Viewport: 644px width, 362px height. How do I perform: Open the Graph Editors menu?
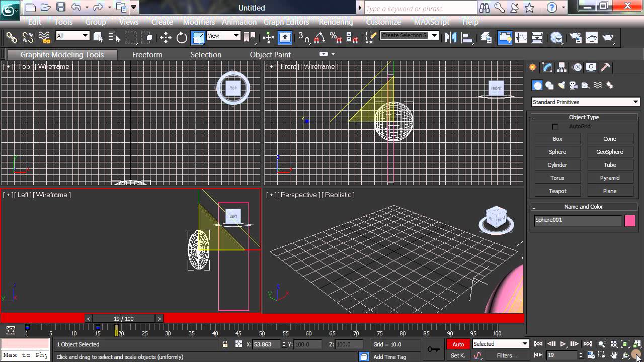(286, 22)
